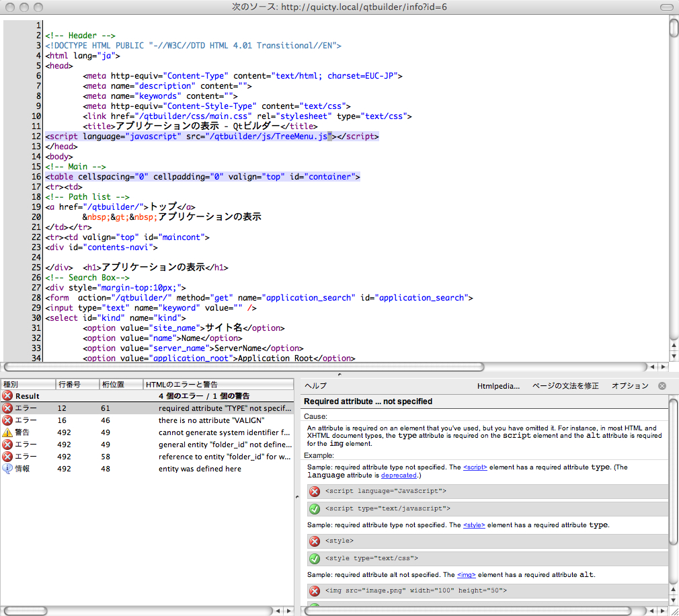Open the Htmlpedia... reference
679x616 pixels.
[x=498, y=386]
